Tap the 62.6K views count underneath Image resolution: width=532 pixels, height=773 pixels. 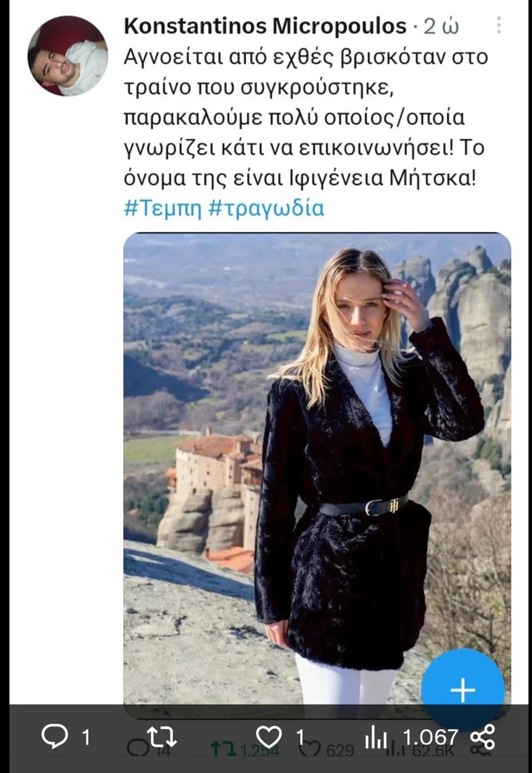pyautogui.click(x=433, y=751)
